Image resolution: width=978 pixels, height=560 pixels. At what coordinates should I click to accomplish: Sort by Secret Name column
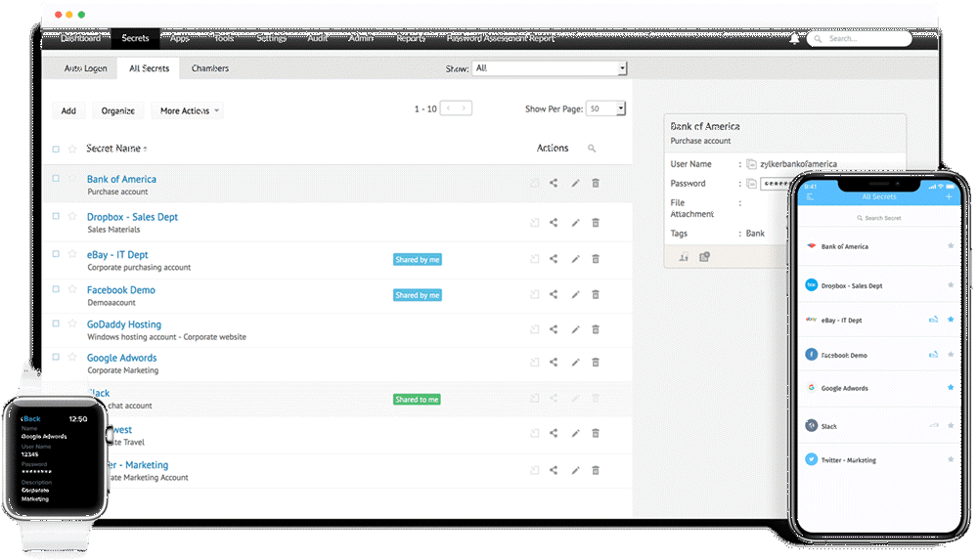click(x=116, y=149)
